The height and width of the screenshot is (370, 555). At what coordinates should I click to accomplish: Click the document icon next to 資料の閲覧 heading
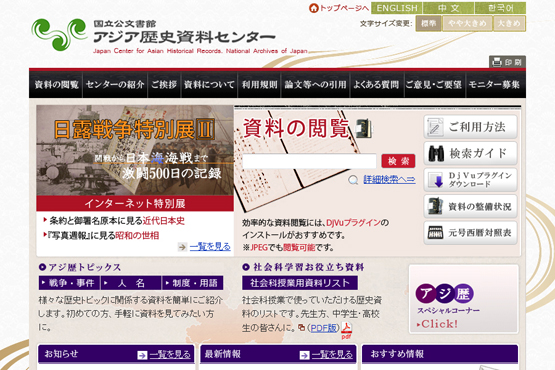364,129
